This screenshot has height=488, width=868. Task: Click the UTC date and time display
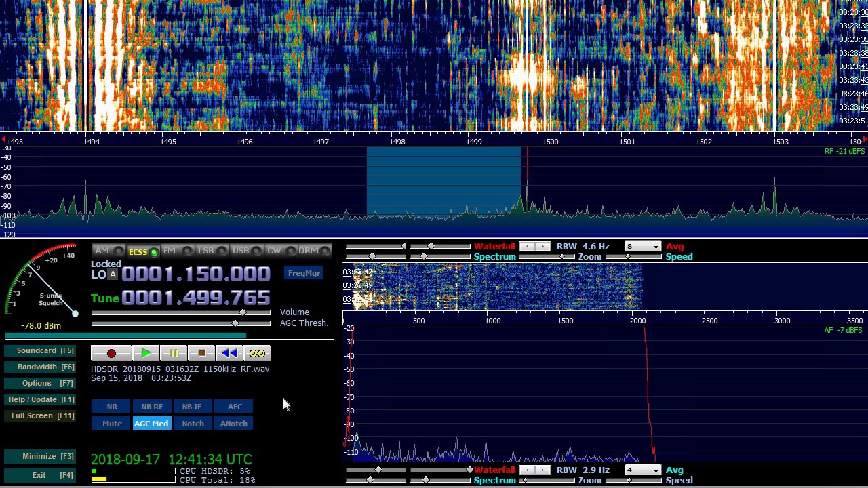[x=172, y=460]
